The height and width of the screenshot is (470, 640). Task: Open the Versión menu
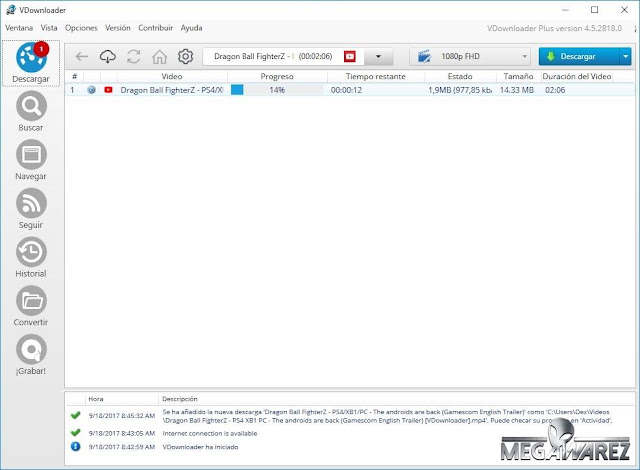pyautogui.click(x=118, y=28)
